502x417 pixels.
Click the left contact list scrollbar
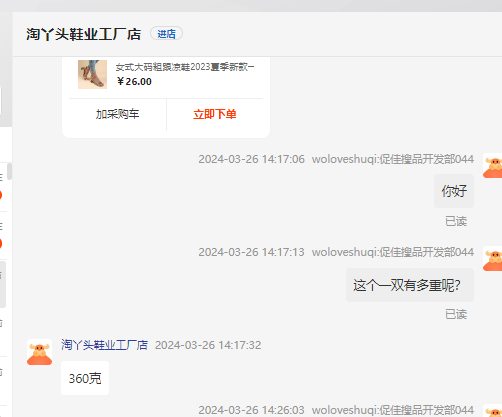[9, 172]
